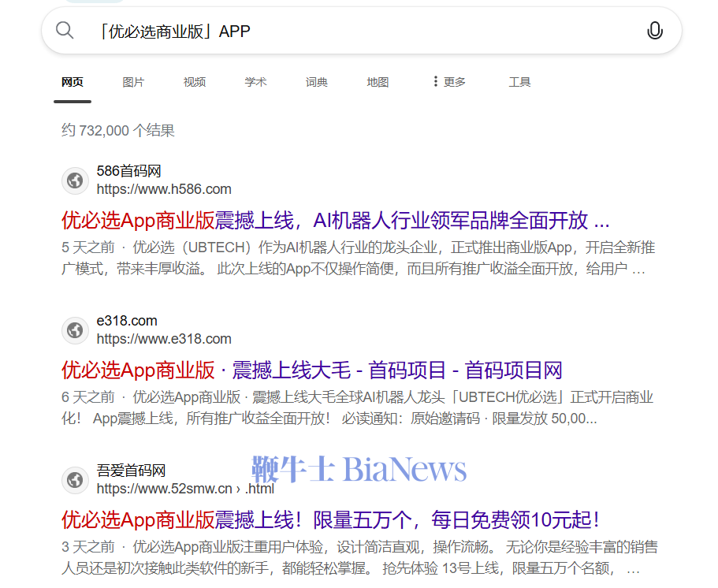The width and height of the screenshot is (718, 588).
Task: Click the https://www.h586.com URL
Action: pos(164,189)
